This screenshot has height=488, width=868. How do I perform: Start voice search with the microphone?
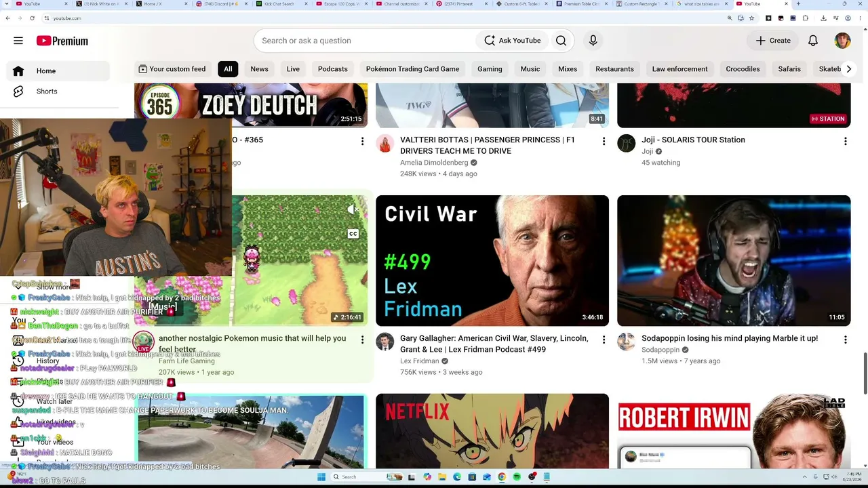(x=593, y=41)
